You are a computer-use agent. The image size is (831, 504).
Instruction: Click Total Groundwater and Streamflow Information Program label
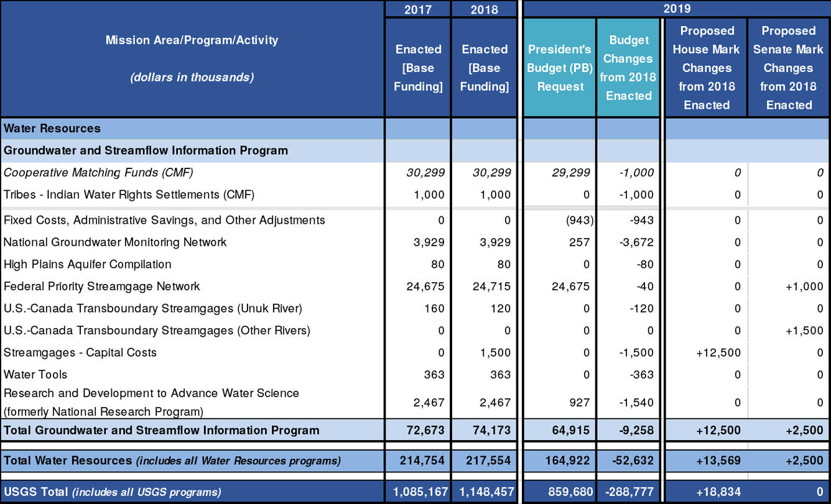click(x=162, y=429)
